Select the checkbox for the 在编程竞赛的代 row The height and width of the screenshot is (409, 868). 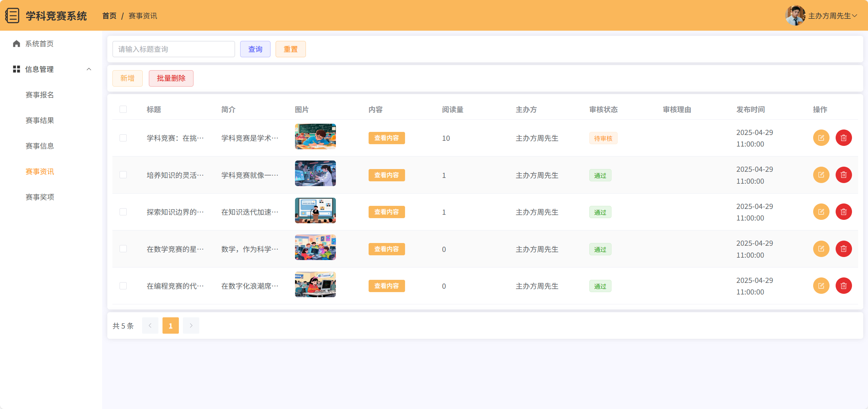(x=123, y=286)
